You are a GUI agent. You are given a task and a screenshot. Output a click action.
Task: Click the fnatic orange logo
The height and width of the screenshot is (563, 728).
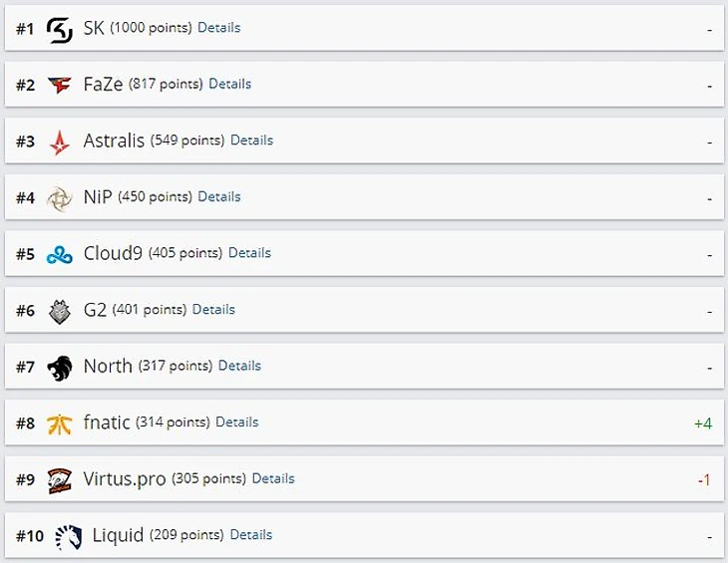pos(60,424)
